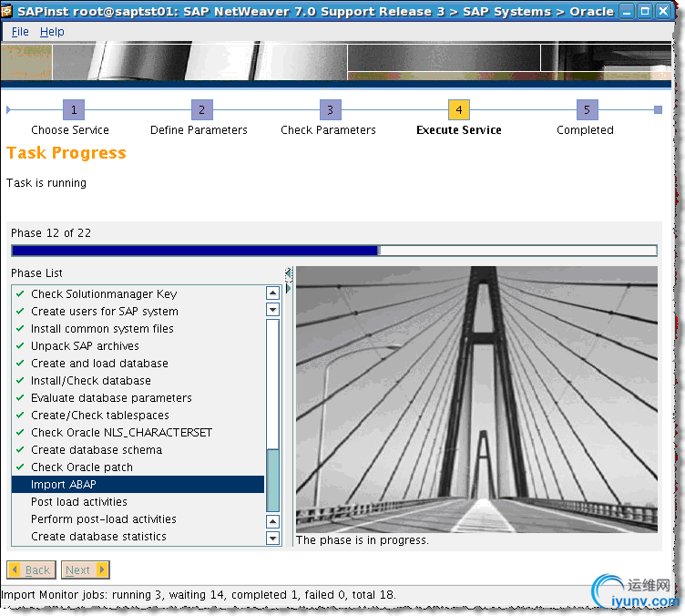
Task: Select Create/Check tablespaces phase
Action: [x=138, y=415]
